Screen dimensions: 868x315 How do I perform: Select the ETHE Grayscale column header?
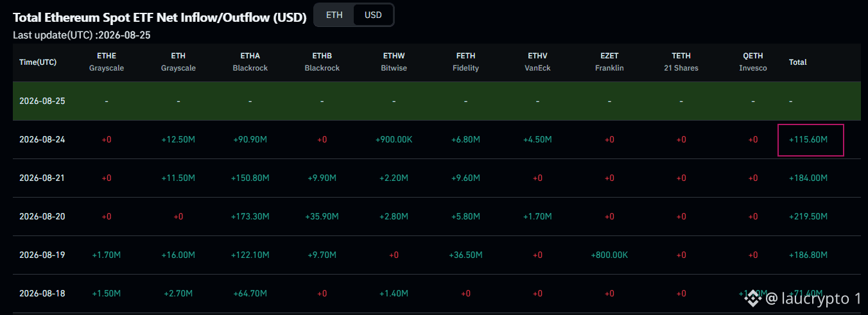tap(107, 62)
